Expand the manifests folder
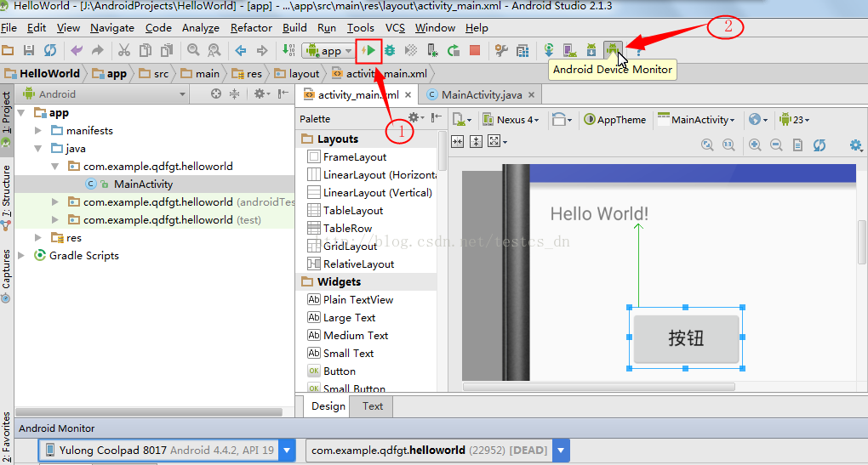The image size is (868, 465). (x=38, y=130)
